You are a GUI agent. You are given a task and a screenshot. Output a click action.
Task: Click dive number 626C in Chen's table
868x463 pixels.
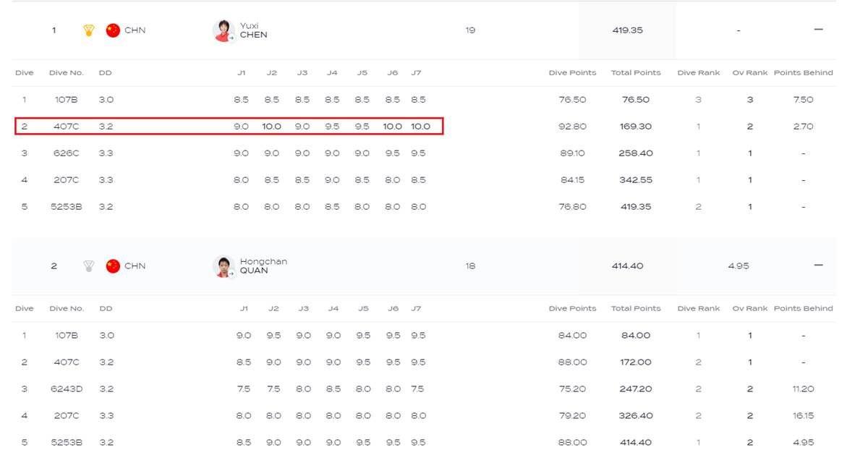(67, 153)
